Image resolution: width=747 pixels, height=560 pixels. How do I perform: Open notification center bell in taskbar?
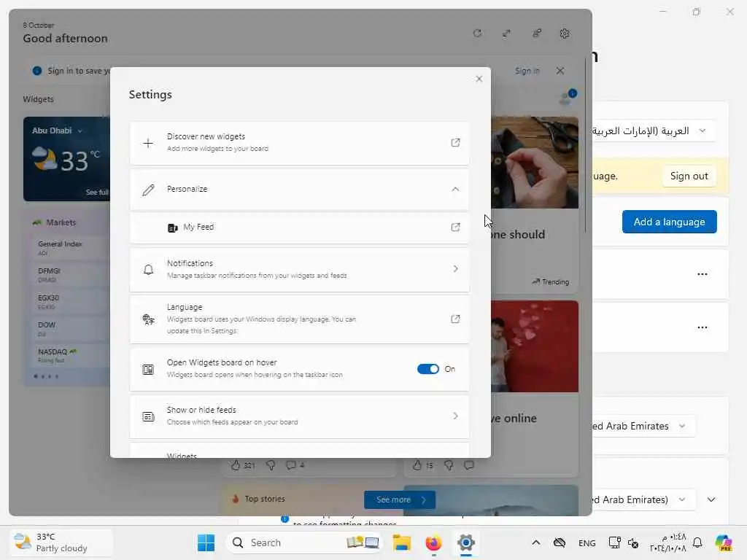pyautogui.click(x=697, y=542)
